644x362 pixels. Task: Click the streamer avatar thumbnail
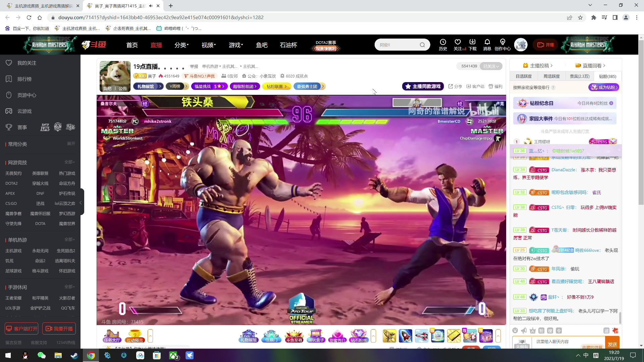pyautogui.click(x=115, y=76)
